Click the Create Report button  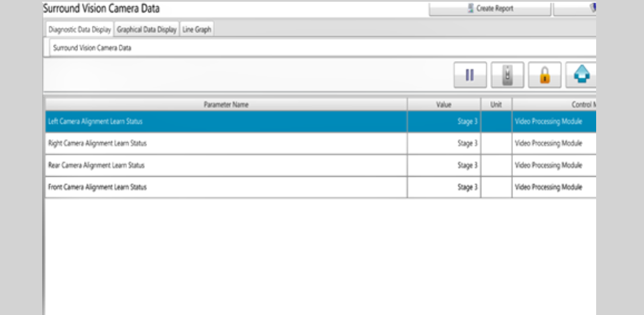[490, 9]
